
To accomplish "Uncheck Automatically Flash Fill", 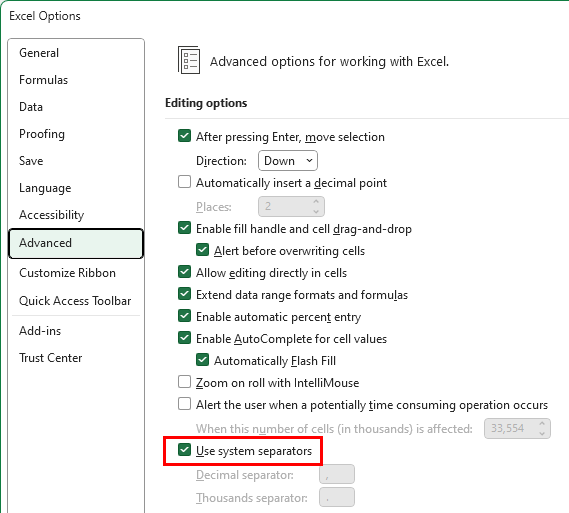I will 202,360.
